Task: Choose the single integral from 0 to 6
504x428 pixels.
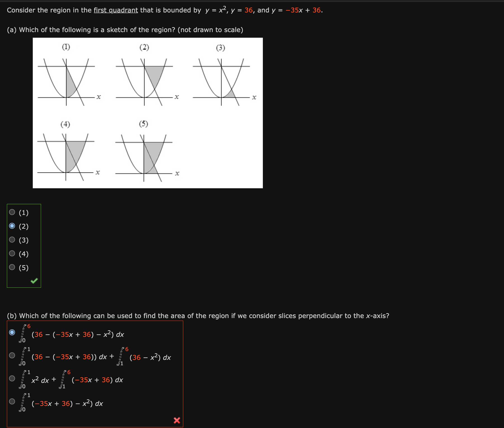Action: 12,332
